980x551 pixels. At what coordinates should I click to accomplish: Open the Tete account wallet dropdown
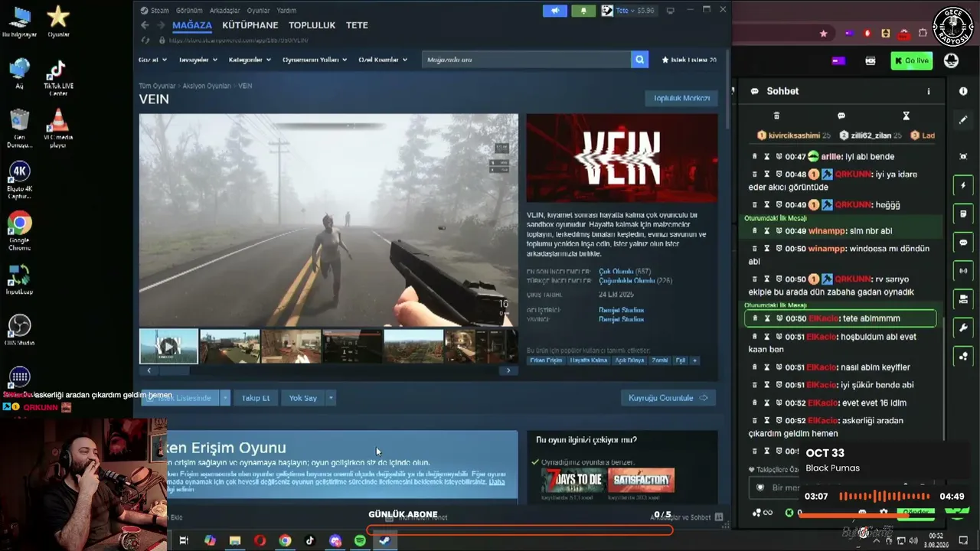[630, 11]
